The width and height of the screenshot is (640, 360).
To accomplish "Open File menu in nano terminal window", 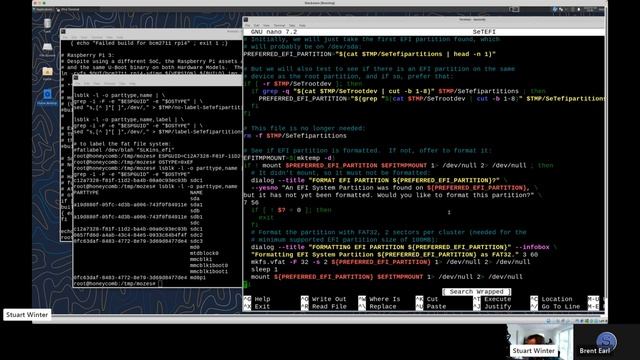I will (x=247, y=25).
